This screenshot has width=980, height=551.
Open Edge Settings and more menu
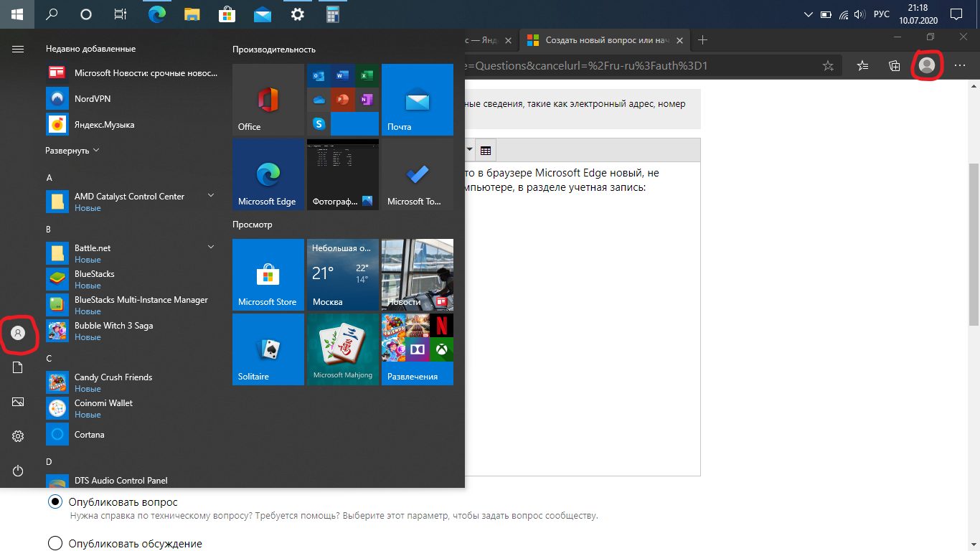coord(960,65)
